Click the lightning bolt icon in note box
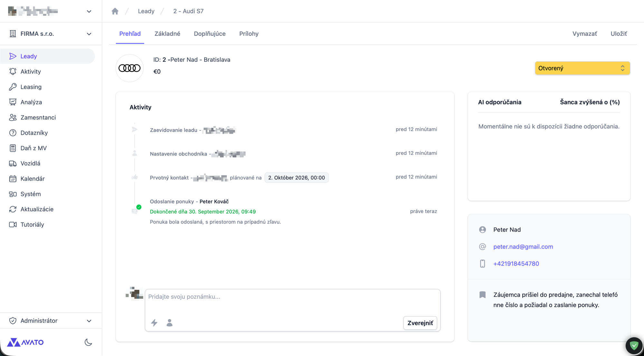Viewport: 644px width, 356px height. (x=154, y=323)
